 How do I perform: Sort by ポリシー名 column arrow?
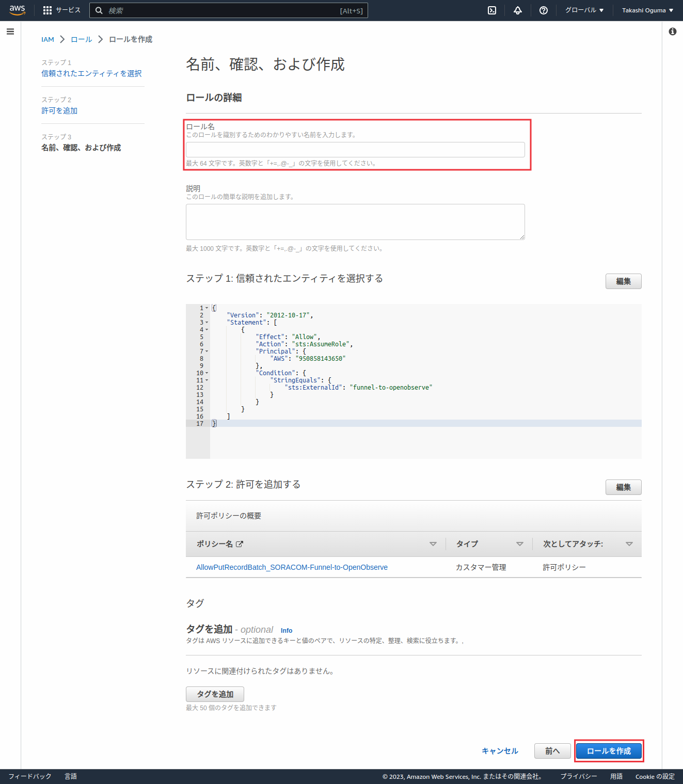[x=433, y=544]
